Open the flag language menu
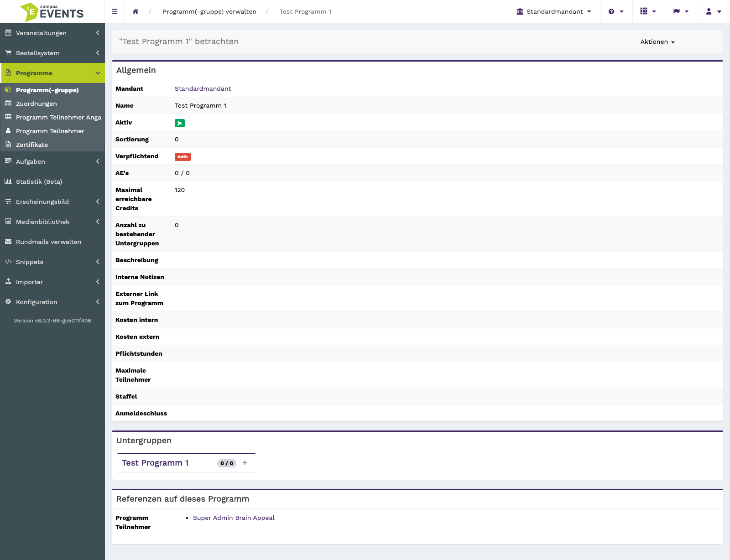Viewport: 730px width, 560px height. [x=681, y=11]
